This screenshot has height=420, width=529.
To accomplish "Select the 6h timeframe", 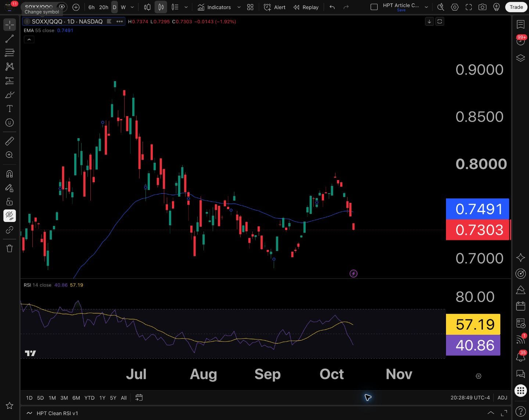I will pos(91,7).
